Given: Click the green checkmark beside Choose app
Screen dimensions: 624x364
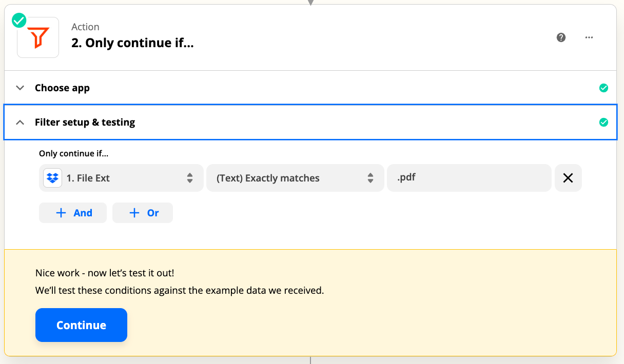Looking at the screenshot, I should [x=604, y=88].
